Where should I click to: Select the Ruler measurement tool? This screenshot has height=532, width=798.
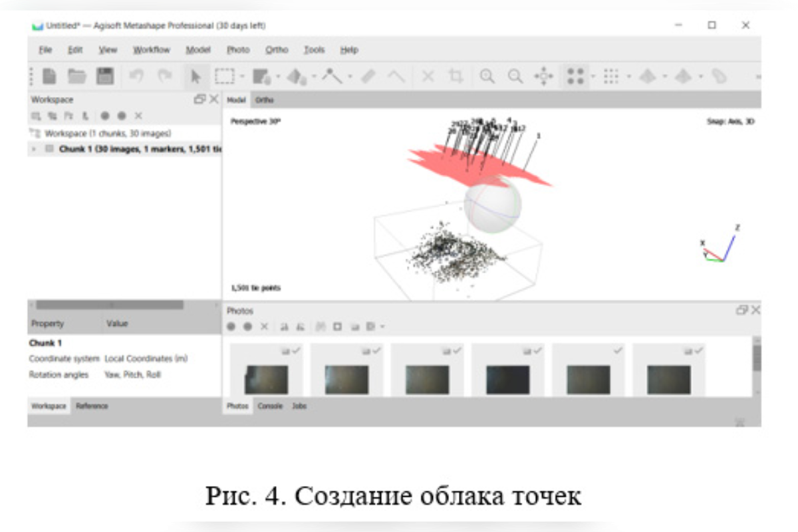pyautogui.click(x=368, y=76)
